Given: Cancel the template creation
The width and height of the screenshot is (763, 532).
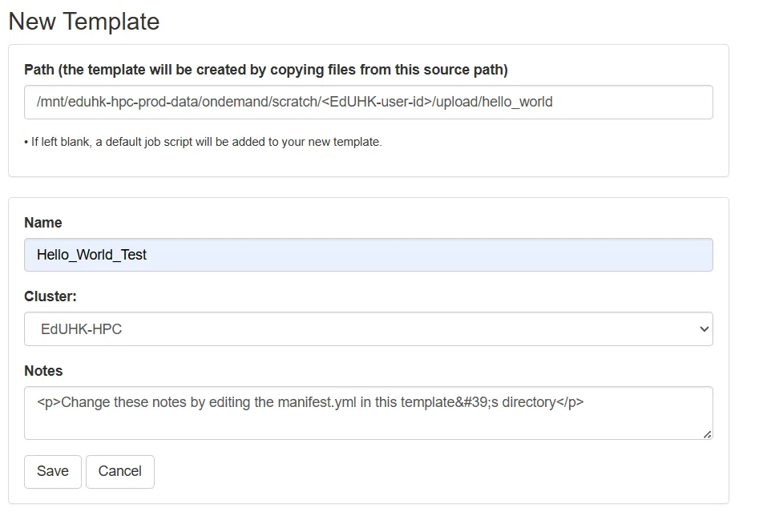Looking at the screenshot, I should [x=120, y=472].
